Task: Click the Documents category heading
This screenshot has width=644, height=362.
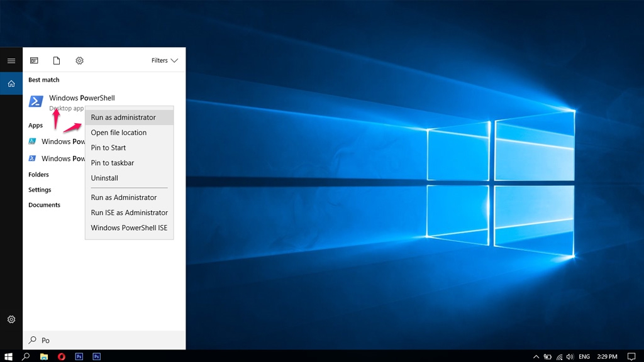Action: 45,205
